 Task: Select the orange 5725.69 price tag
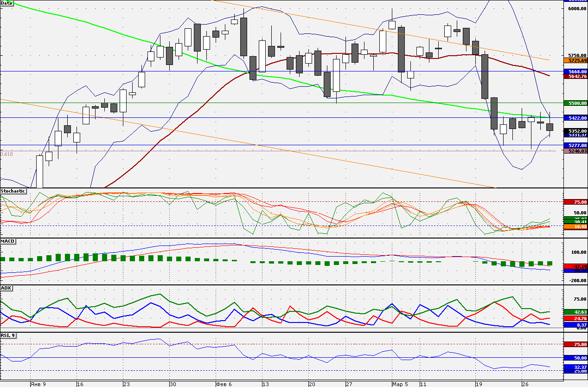pos(575,60)
